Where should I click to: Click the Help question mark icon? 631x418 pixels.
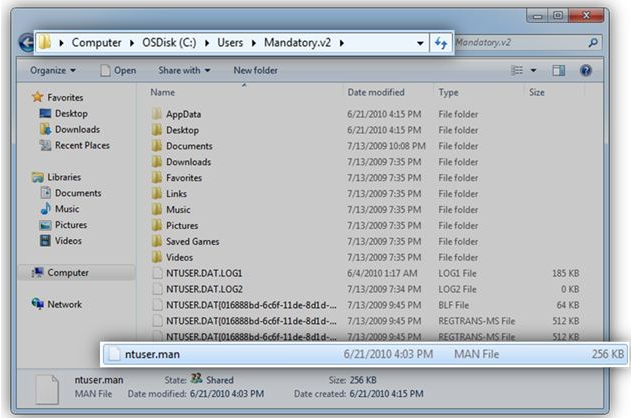tap(586, 71)
